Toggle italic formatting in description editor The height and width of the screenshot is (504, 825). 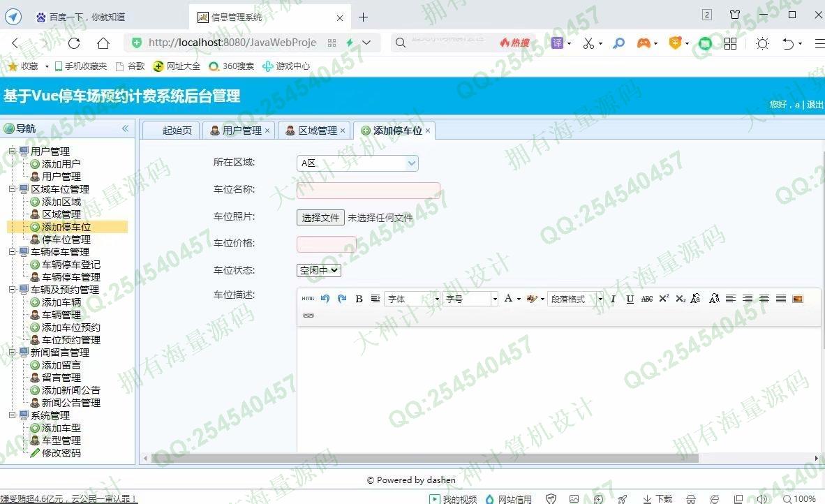click(x=613, y=299)
